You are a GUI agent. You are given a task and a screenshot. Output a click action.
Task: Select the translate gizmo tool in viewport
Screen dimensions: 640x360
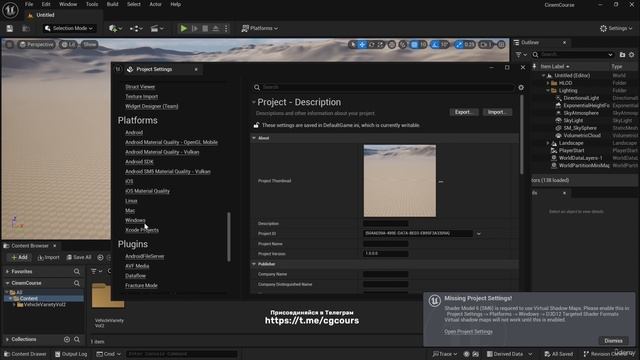[x=362, y=44]
